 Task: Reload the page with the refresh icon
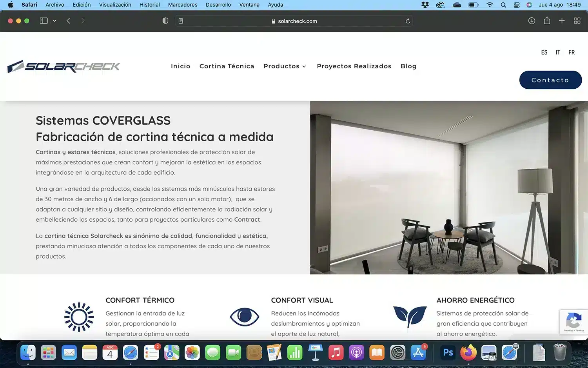pos(408,21)
